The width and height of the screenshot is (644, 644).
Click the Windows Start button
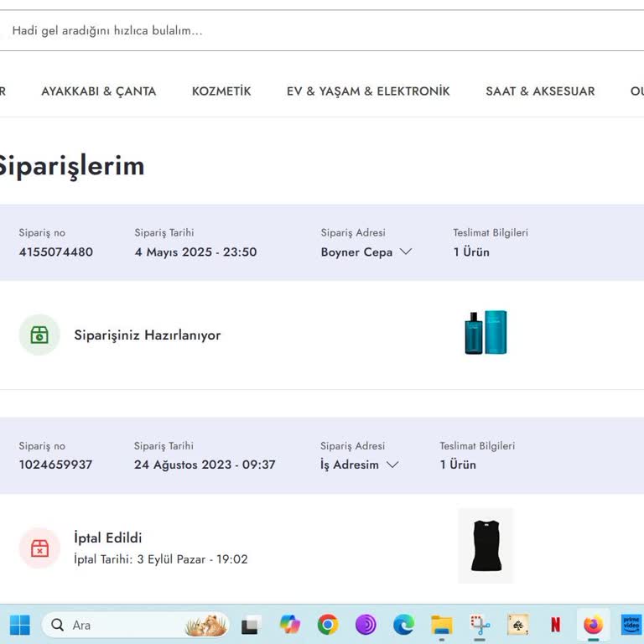tap(20, 625)
